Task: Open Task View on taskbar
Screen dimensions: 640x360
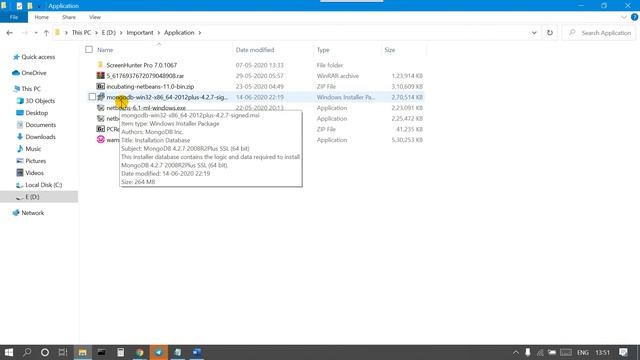Action: tap(63, 352)
